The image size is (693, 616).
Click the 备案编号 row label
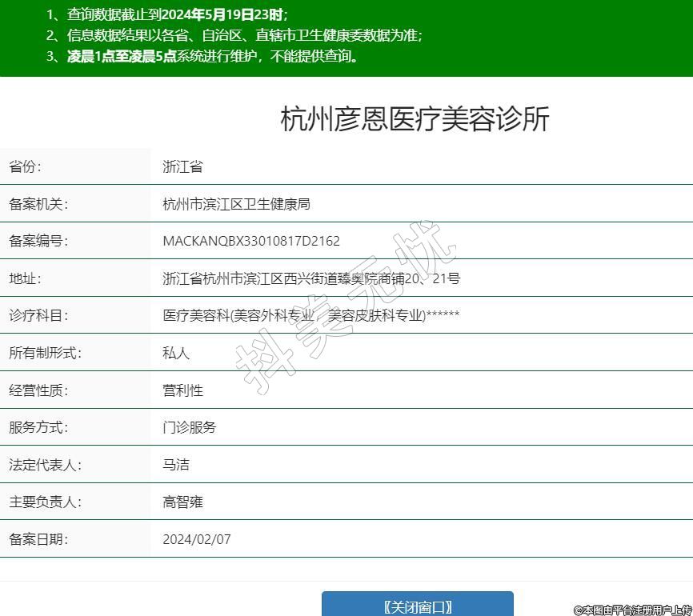click(x=38, y=241)
